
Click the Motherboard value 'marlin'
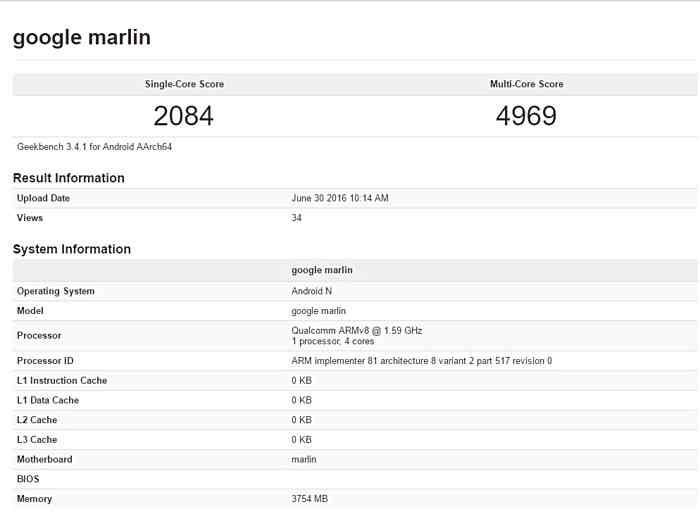tap(304, 459)
